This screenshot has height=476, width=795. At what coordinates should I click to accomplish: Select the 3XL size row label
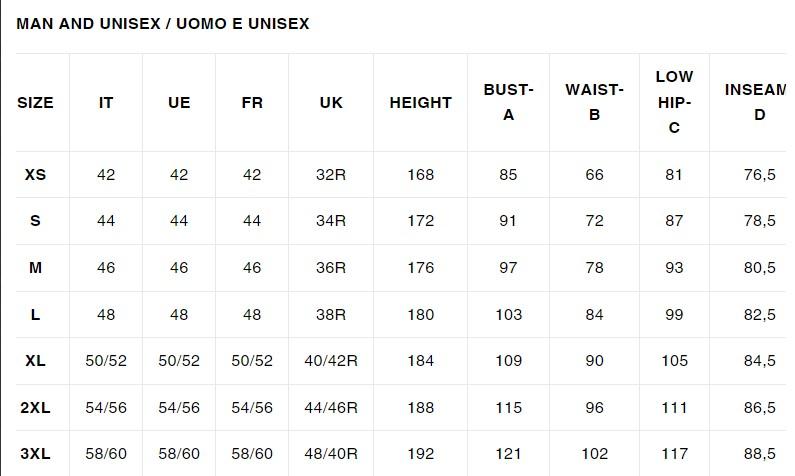coord(35,454)
